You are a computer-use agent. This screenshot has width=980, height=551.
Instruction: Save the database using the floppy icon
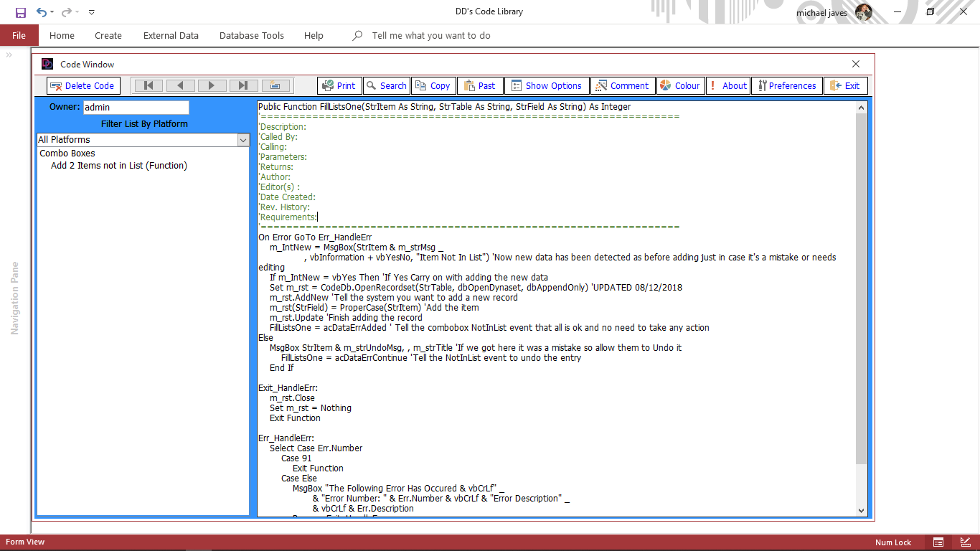(20, 12)
